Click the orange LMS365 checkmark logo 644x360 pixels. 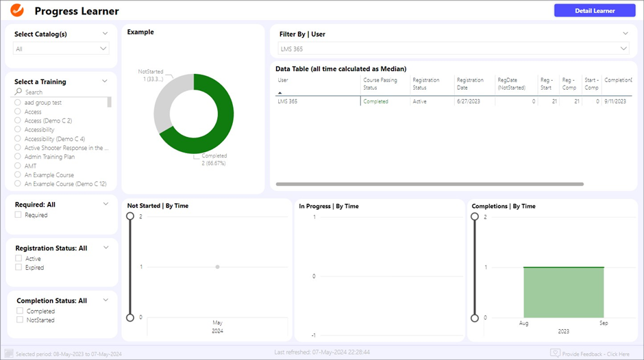17,11
